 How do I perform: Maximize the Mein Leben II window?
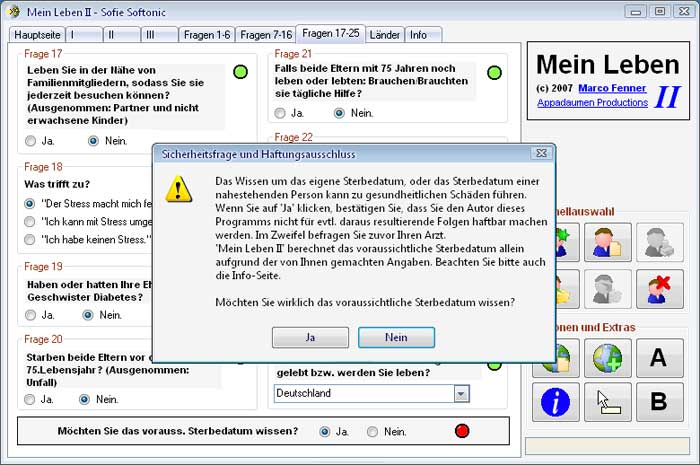[660, 12]
